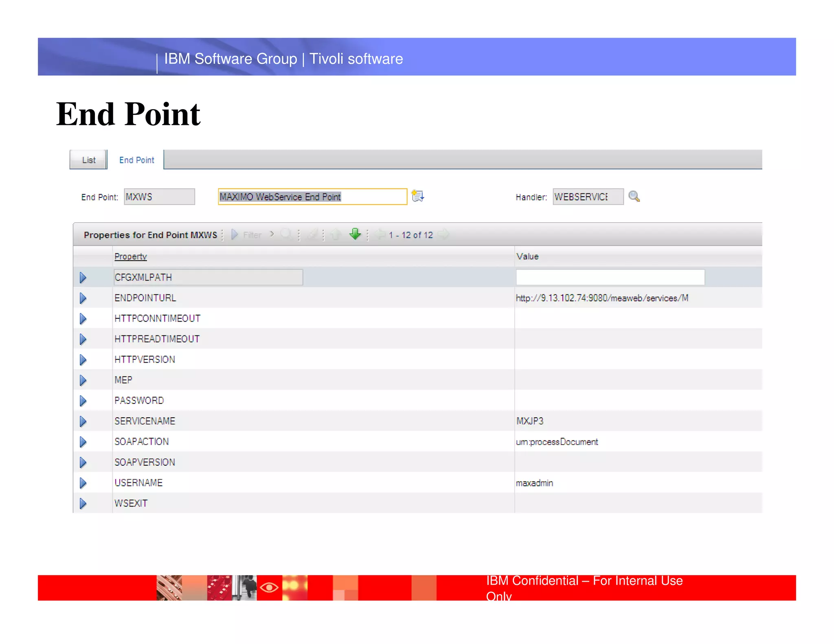Expand the HTTPREADTIMEOUT row details
This screenshot has height=644, width=834.
point(83,339)
